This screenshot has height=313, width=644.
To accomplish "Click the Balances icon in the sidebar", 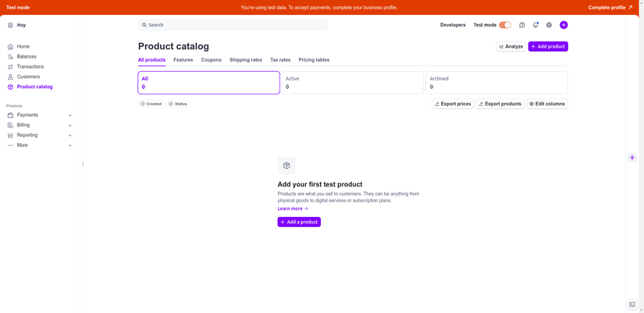I will point(11,57).
